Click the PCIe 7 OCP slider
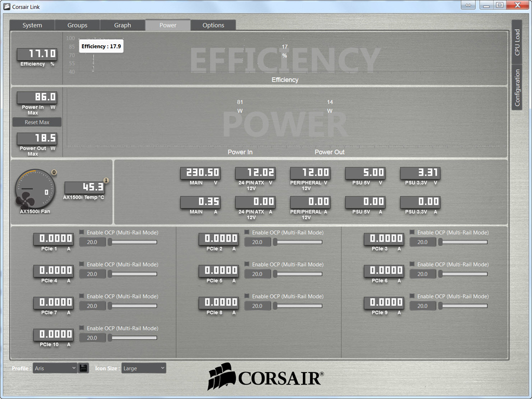 click(x=132, y=305)
